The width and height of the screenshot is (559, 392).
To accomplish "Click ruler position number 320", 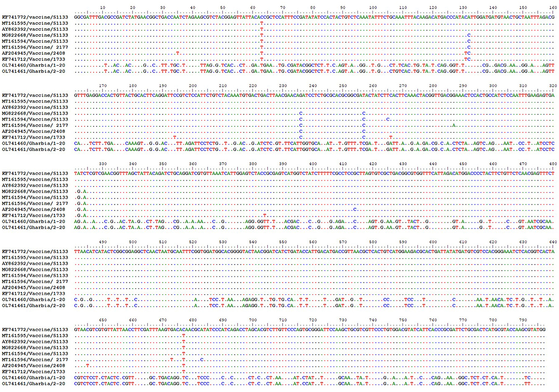I will pos(553,86).
